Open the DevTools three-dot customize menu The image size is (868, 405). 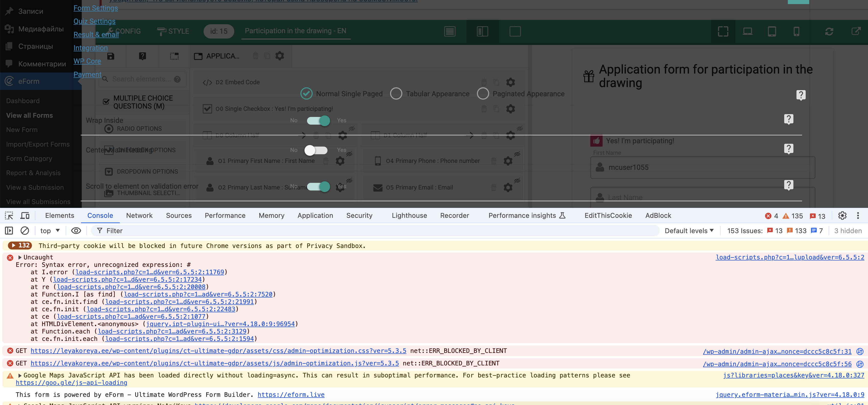point(858,216)
